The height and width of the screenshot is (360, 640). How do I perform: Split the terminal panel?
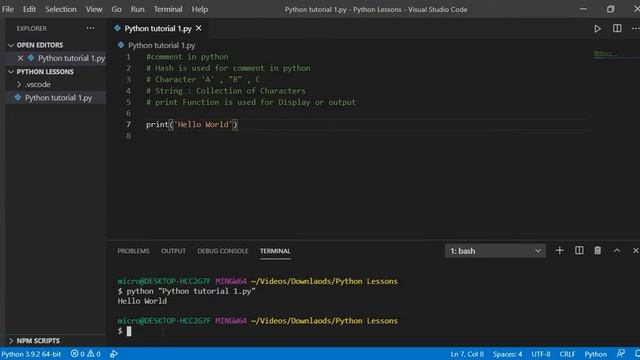tap(579, 251)
